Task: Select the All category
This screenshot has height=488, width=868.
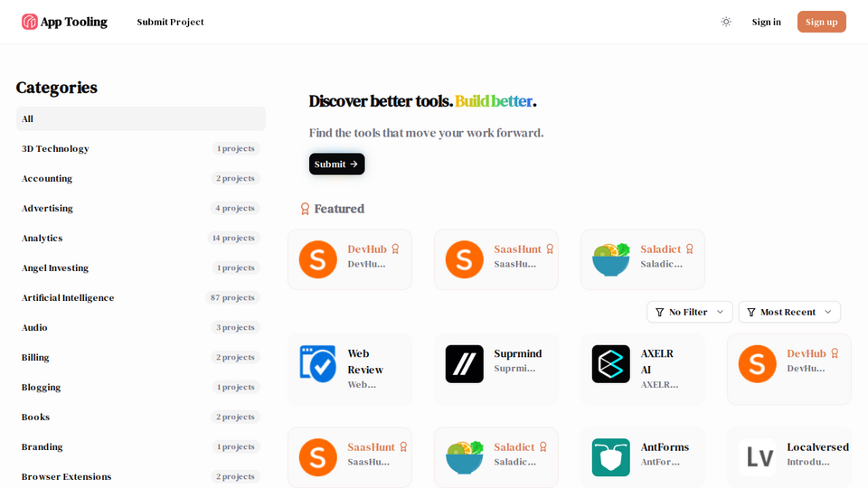Action: (141, 118)
